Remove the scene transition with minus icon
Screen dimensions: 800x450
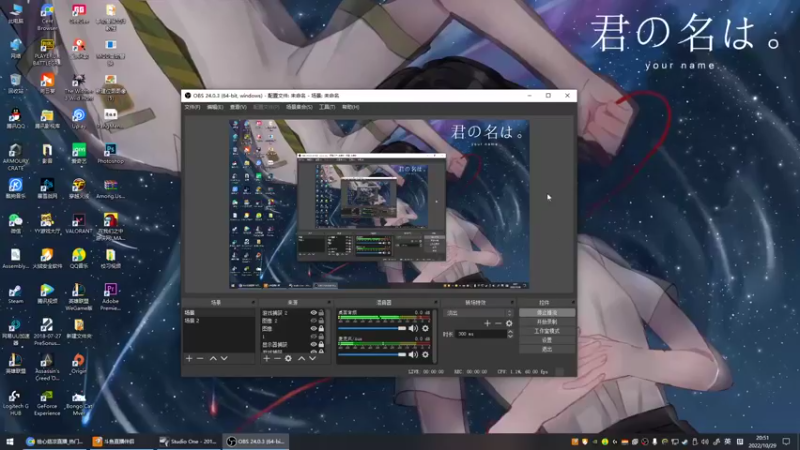tap(498, 323)
